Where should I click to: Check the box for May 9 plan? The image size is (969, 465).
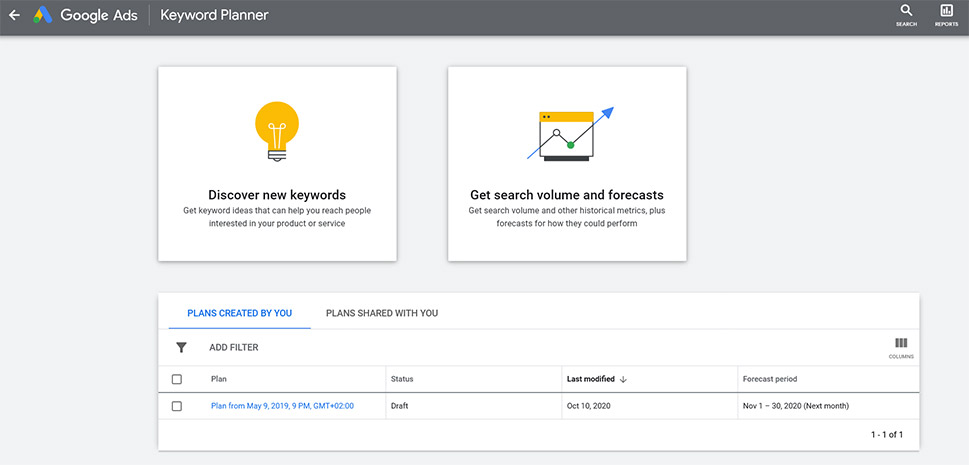point(177,406)
